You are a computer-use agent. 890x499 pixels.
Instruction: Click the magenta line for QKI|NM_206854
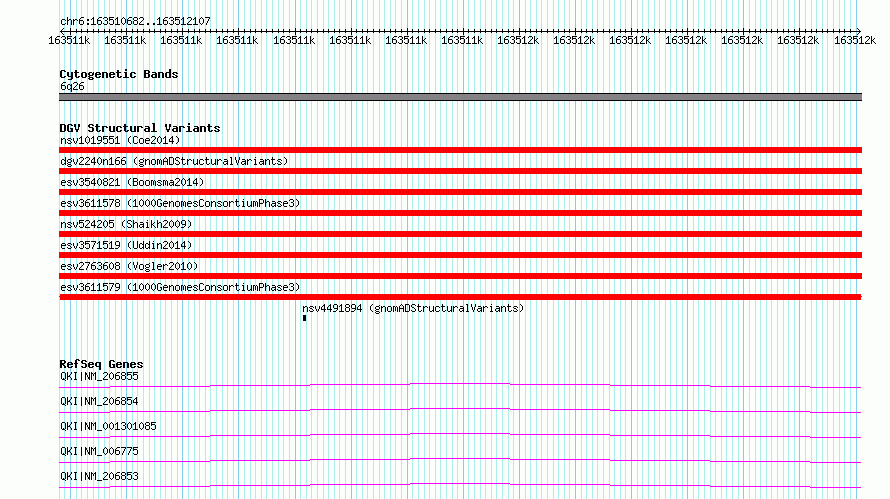[460, 410]
